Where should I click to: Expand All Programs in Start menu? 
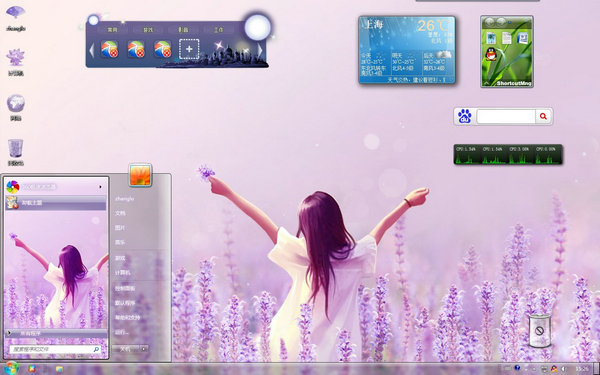point(56,333)
